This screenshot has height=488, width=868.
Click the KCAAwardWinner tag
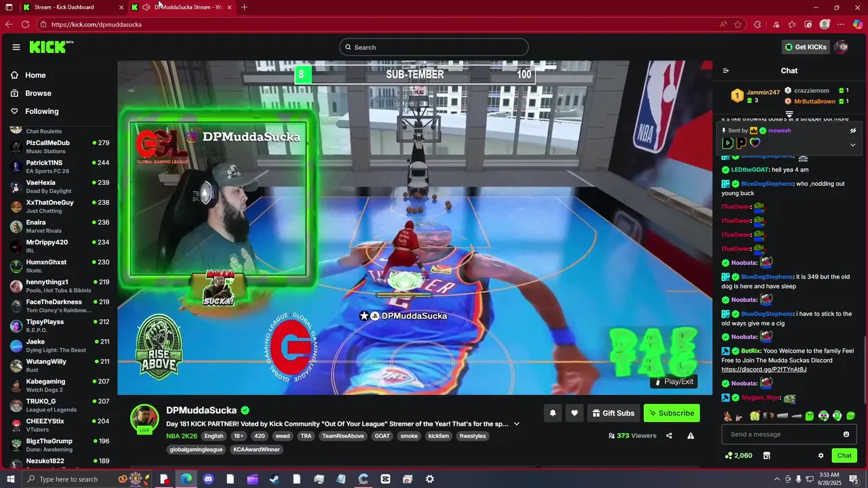tap(257, 449)
